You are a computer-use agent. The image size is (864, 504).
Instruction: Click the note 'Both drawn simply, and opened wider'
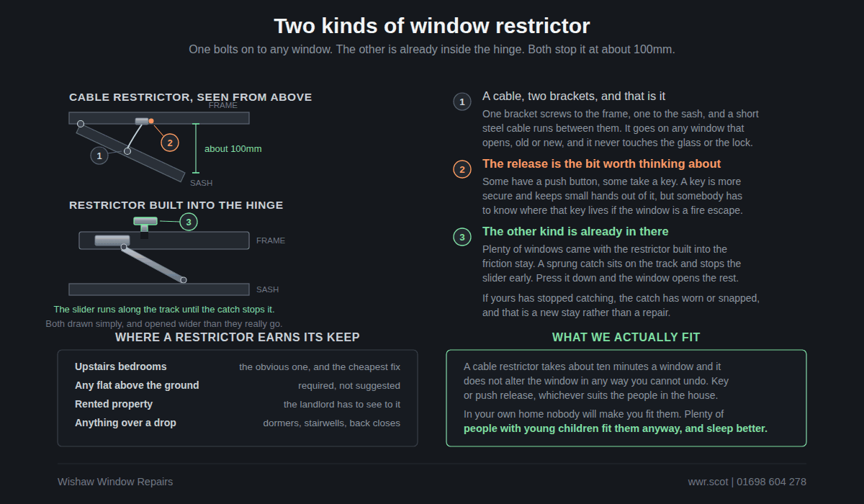[x=164, y=324]
